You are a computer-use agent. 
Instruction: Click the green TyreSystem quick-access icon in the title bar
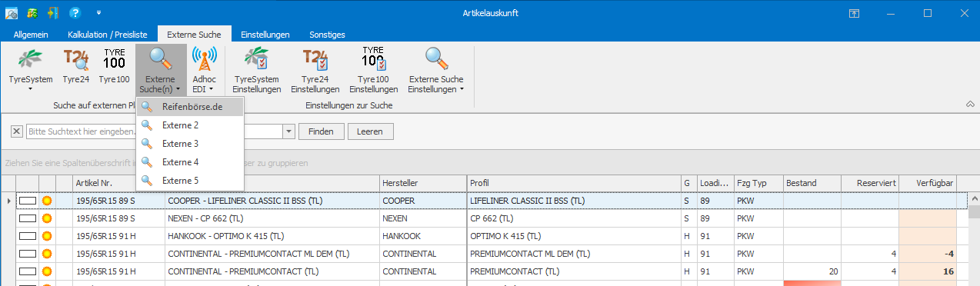click(x=33, y=13)
